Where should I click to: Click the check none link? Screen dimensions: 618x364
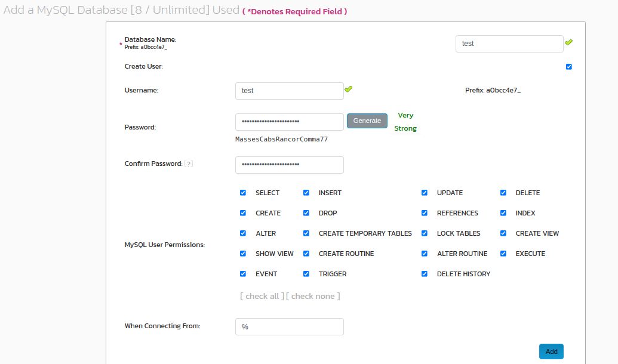click(x=313, y=296)
